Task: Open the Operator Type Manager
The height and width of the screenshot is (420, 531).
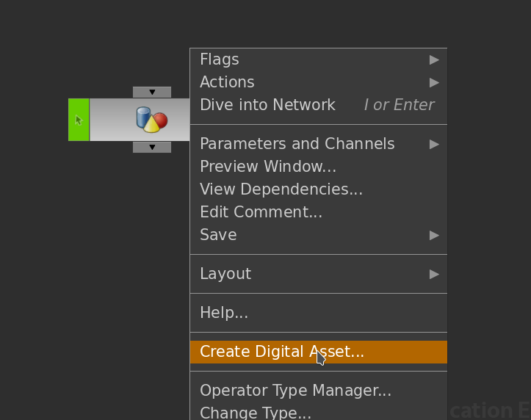Action: (295, 391)
